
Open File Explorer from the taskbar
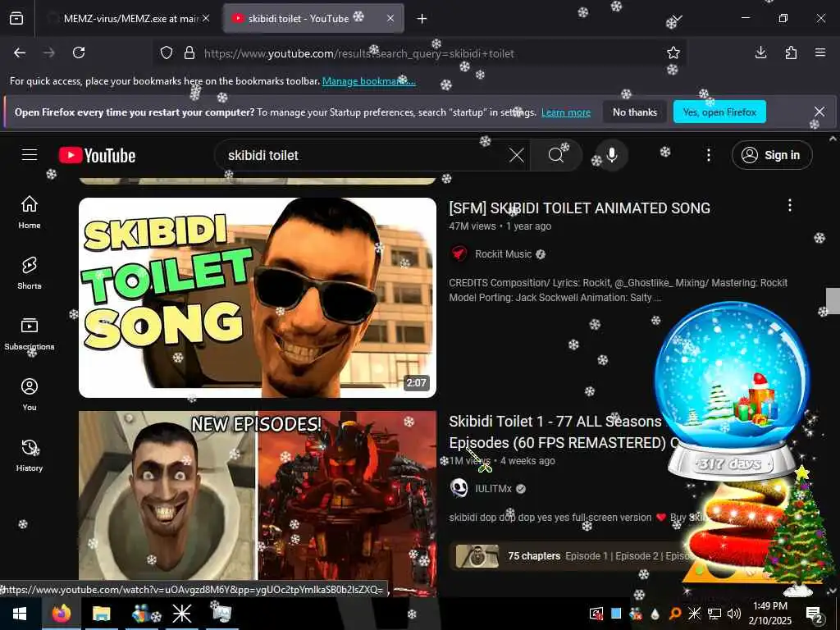coord(101,614)
